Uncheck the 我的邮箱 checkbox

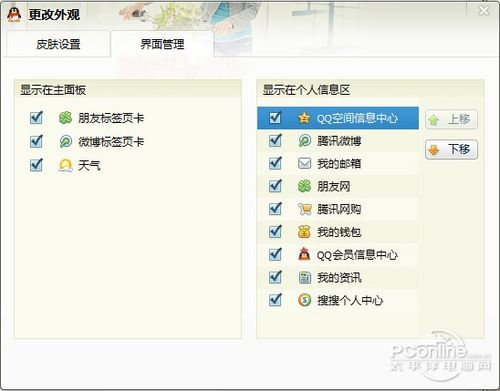275,163
